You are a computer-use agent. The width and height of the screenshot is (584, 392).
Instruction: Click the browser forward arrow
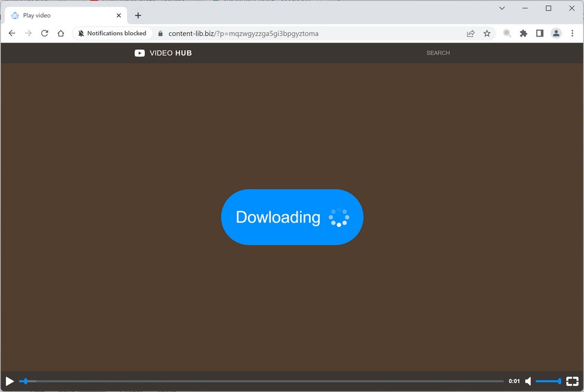(28, 34)
